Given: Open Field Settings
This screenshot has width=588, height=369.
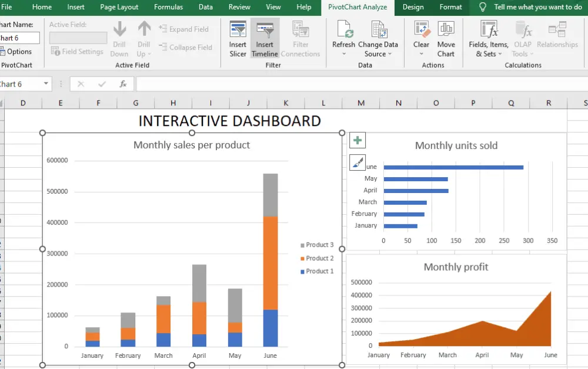Looking at the screenshot, I should tap(77, 51).
